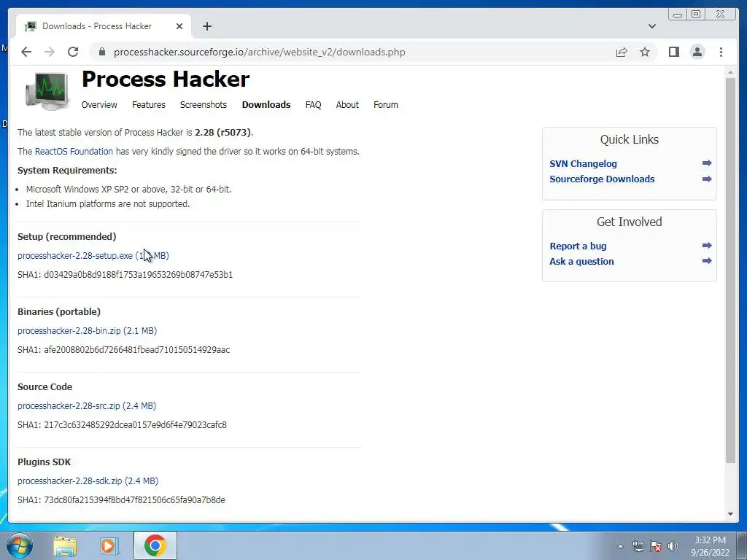The width and height of the screenshot is (747, 560).
Task: Click the Quick Links heading
Action: 630,139
